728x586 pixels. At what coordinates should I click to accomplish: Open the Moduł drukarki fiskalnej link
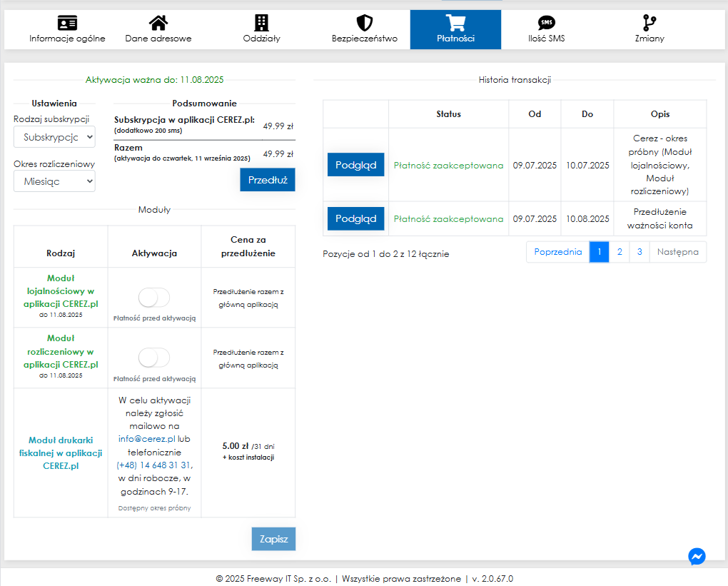pos(61,453)
